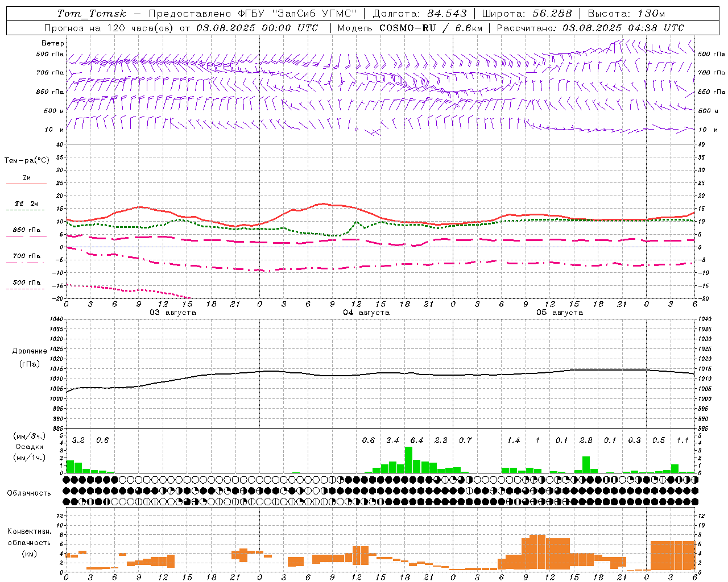Click the solid red 2м temperature legend line
Screen dimensions: 728x582
pyautogui.click(x=26, y=184)
